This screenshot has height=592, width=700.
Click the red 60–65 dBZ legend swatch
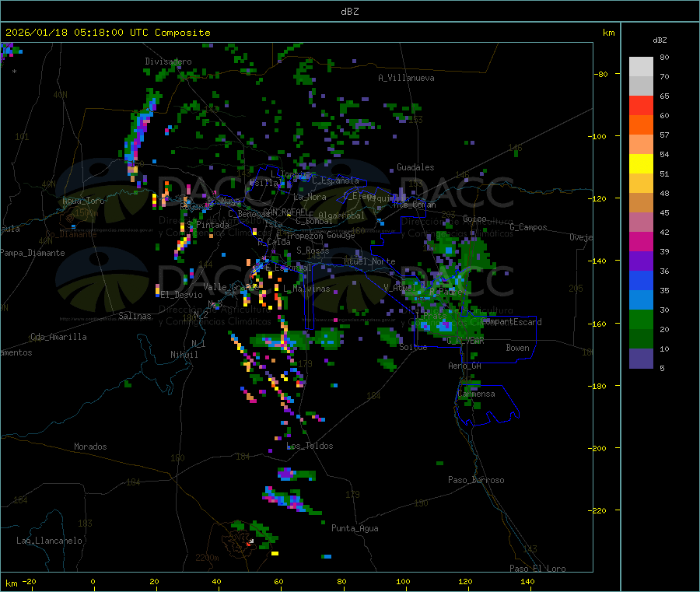[641, 105]
